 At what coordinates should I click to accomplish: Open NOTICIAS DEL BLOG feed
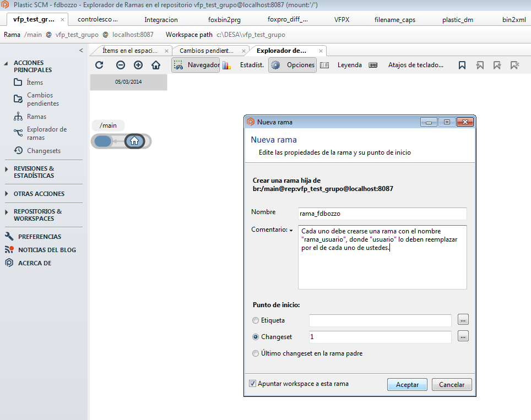pos(40,250)
